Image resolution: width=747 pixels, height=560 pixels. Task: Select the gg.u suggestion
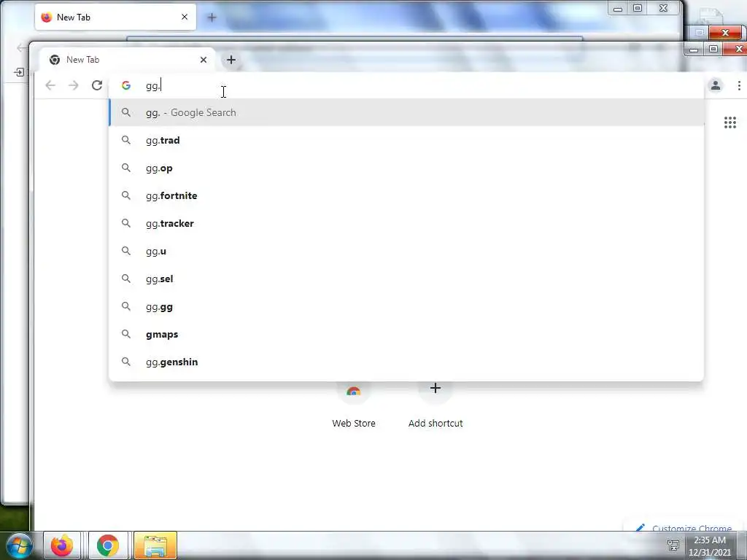(406, 251)
